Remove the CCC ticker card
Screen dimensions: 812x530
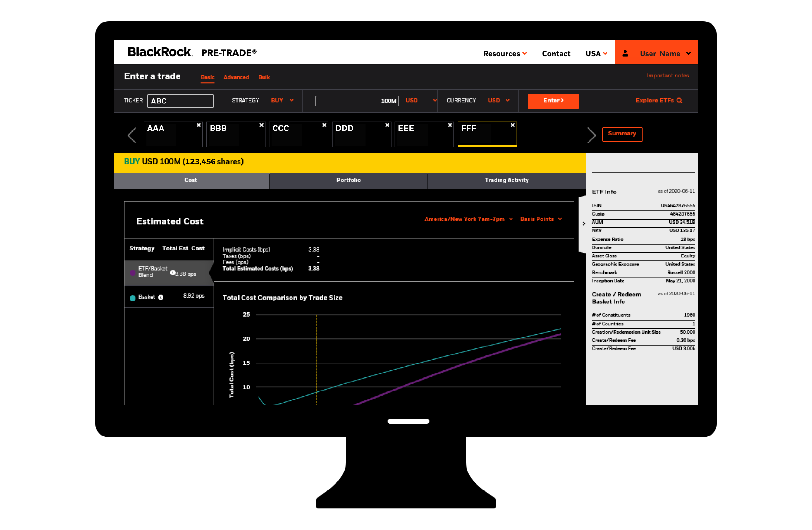pyautogui.click(x=324, y=125)
